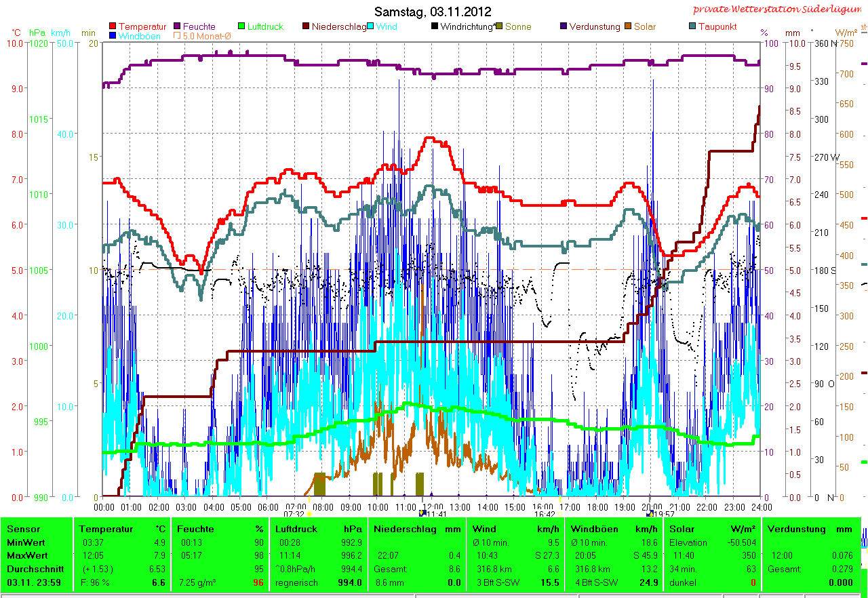This screenshot has height=598, width=868.
Task: Click the olive Sonne legend square
Action: click(x=499, y=27)
